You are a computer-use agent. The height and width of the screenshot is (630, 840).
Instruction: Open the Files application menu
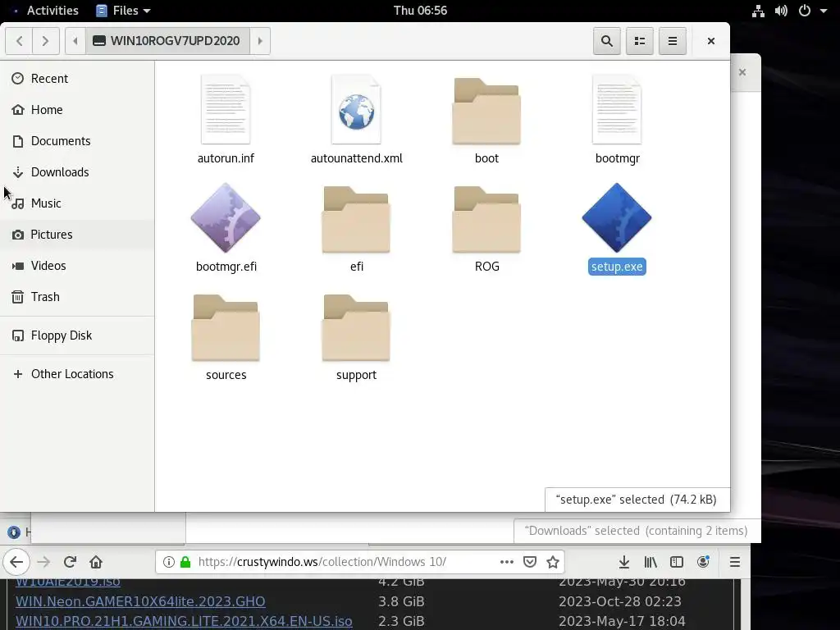(x=123, y=11)
